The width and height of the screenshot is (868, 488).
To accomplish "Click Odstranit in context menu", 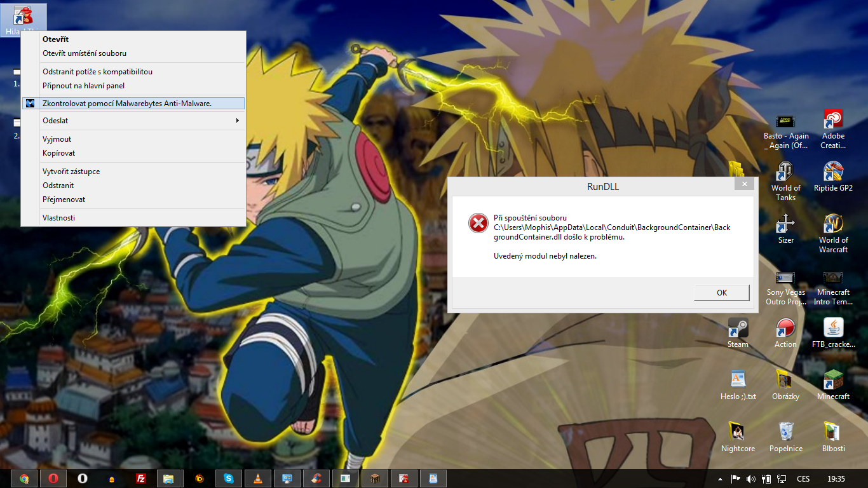I will pyautogui.click(x=133, y=186).
